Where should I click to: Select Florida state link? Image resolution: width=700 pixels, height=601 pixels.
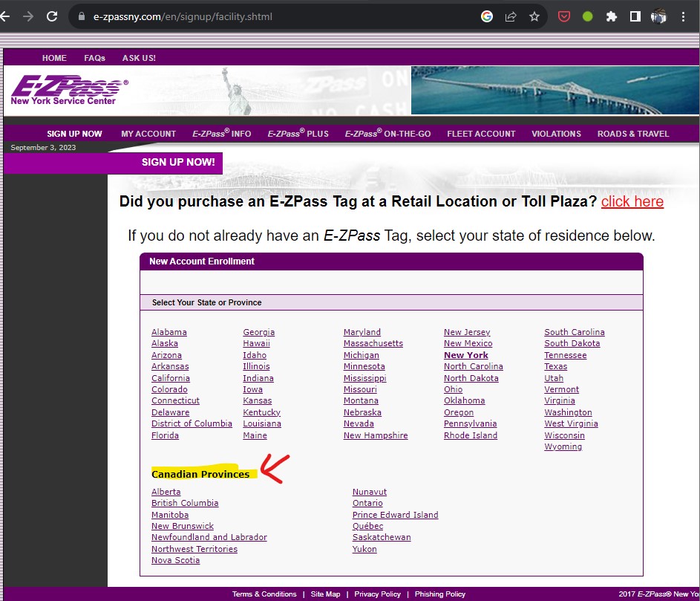coord(166,435)
